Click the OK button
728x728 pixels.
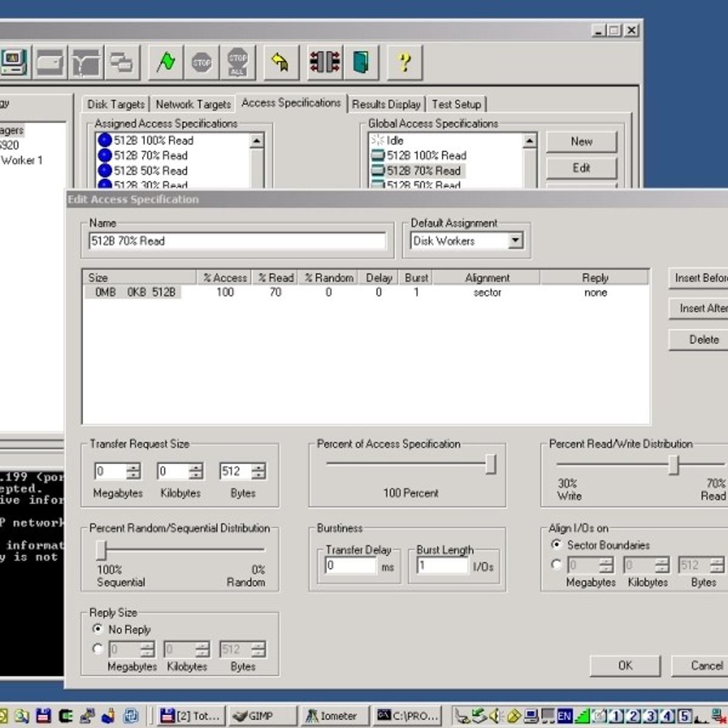point(625,666)
